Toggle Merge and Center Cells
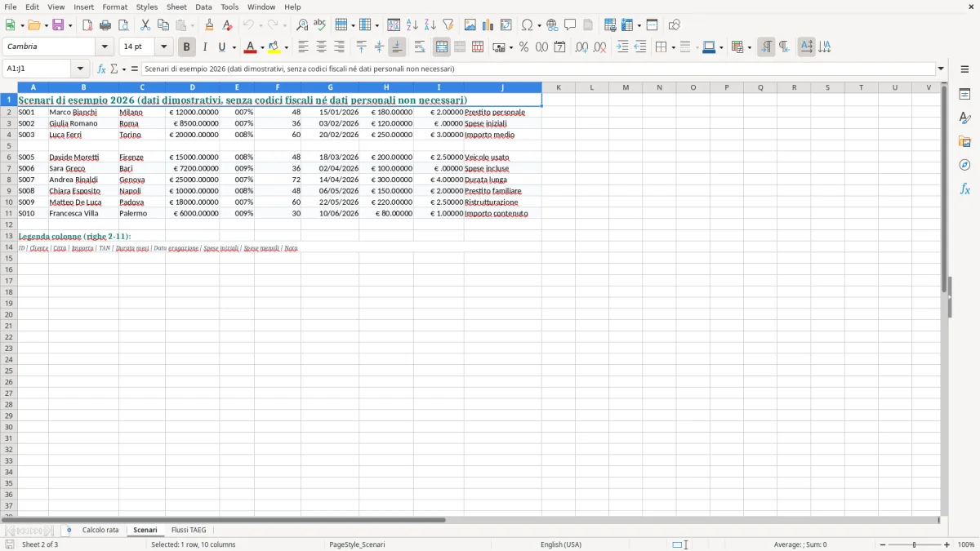Screen dimensions: 980x551 point(442,47)
